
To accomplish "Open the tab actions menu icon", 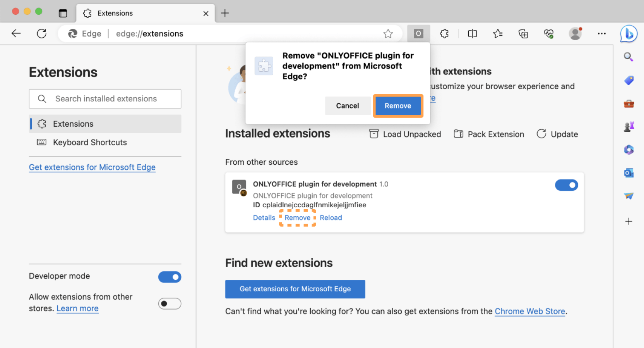I will click(x=63, y=13).
